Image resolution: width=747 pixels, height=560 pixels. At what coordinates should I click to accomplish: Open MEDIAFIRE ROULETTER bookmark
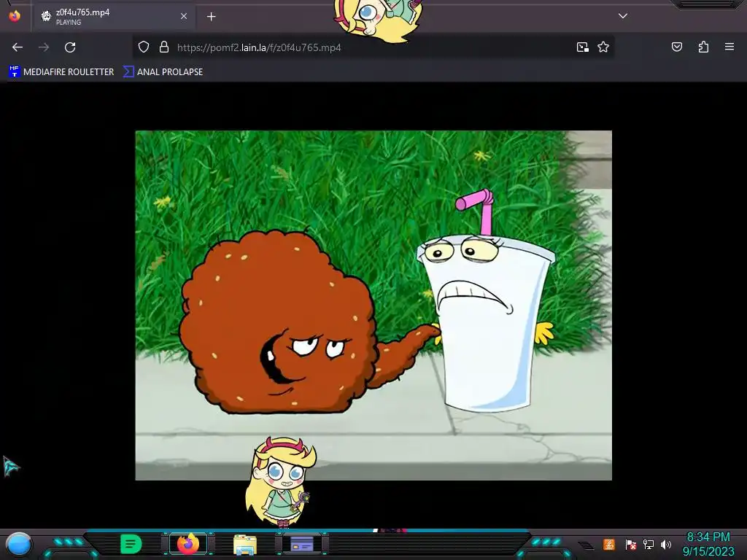click(x=61, y=72)
